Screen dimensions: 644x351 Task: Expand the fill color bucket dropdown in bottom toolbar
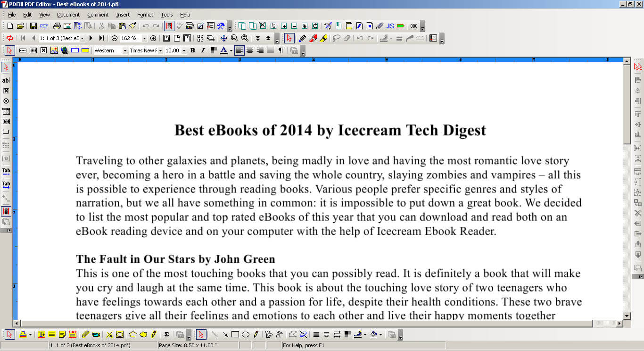(x=380, y=335)
